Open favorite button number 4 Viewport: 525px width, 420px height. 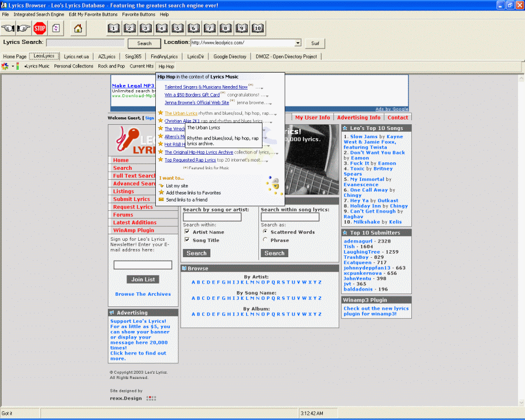pyautogui.click(x=162, y=29)
